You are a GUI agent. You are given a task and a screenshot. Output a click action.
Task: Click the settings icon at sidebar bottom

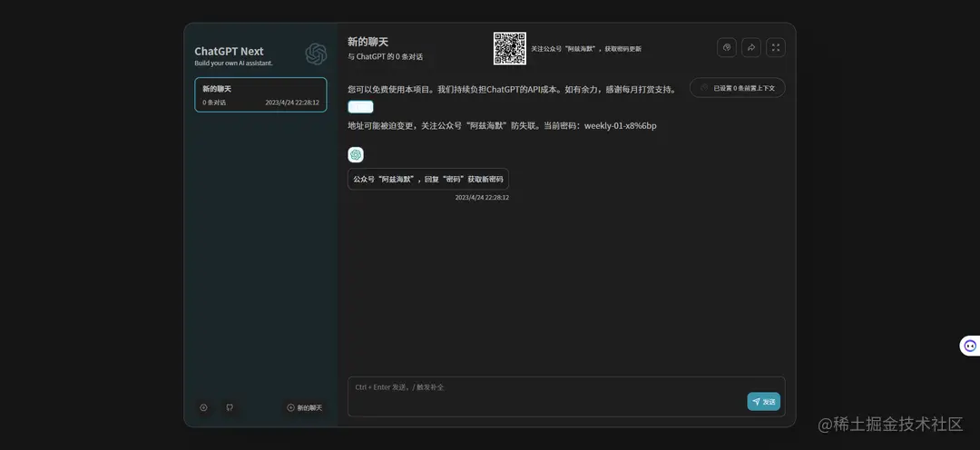pos(204,407)
